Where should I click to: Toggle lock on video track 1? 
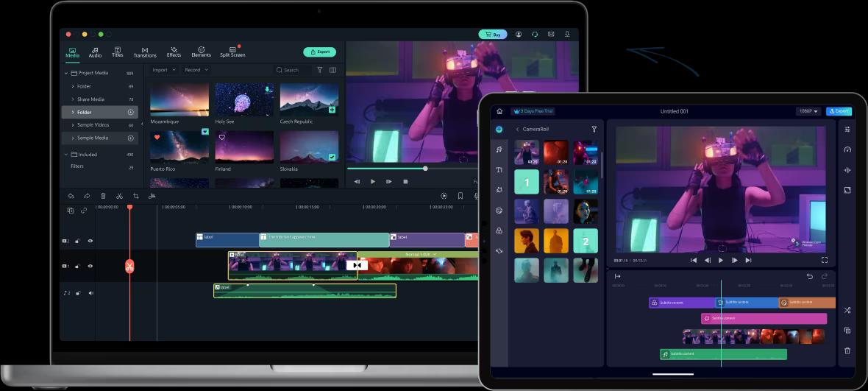pos(77,266)
